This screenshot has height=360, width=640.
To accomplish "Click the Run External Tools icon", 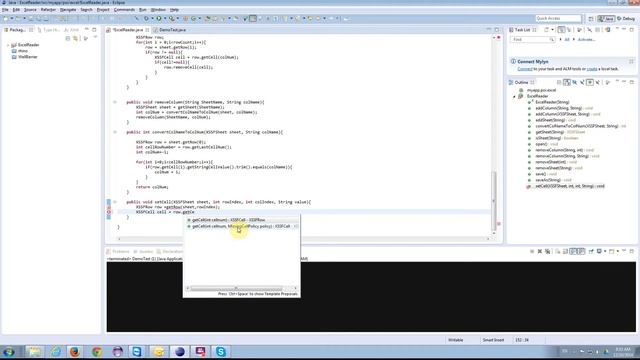I will pyautogui.click(x=172, y=18).
